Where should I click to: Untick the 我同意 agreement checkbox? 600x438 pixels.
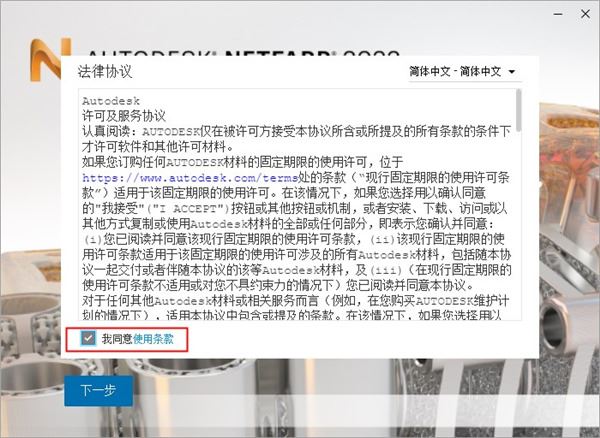click(88, 339)
